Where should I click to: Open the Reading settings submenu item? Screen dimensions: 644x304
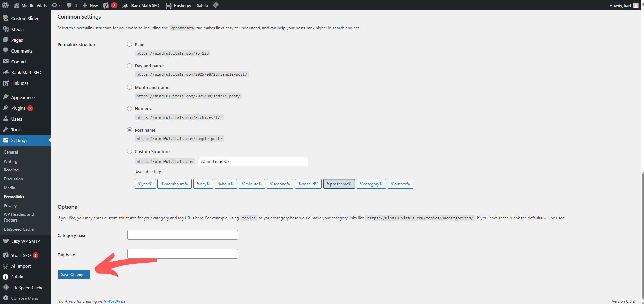point(11,170)
